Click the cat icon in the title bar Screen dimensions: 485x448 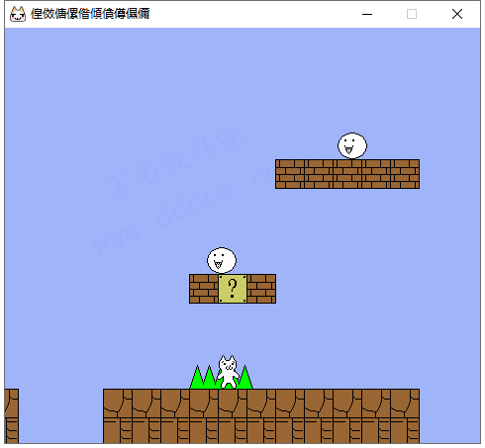click(18, 14)
